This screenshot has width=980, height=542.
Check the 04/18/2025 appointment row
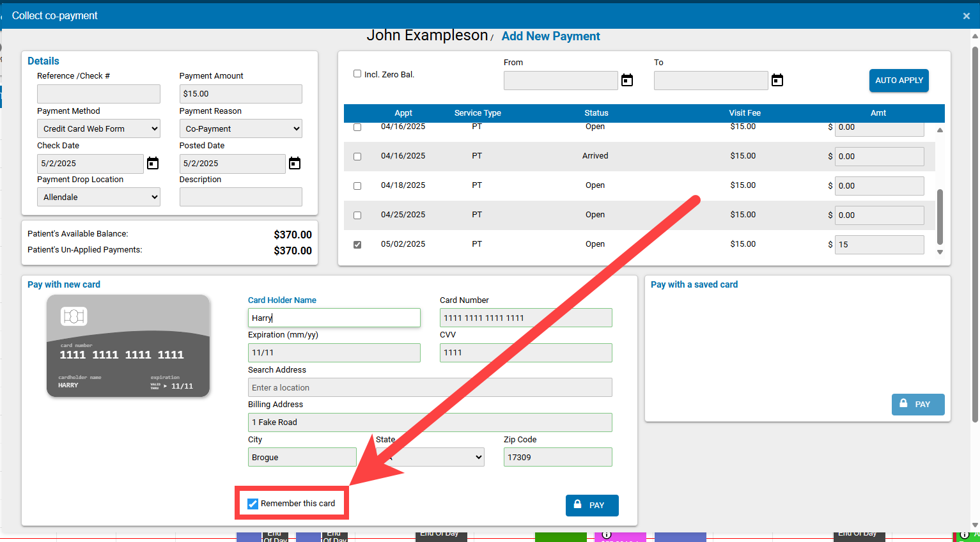[x=357, y=185]
